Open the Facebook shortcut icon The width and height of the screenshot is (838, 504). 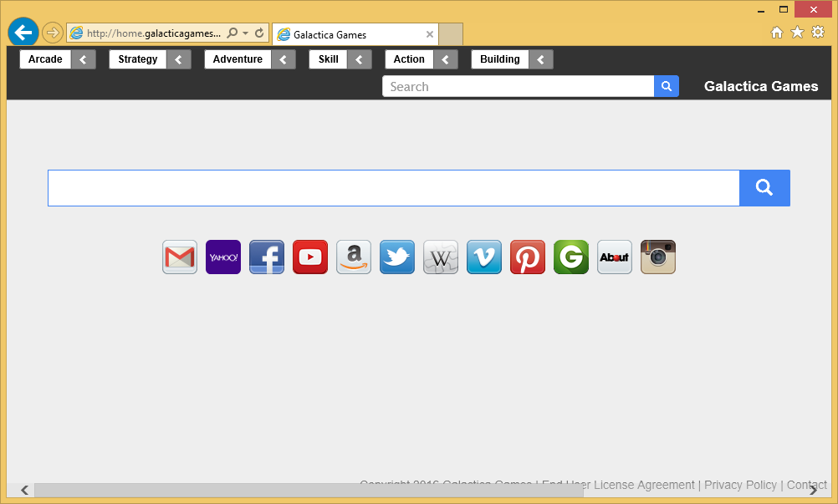click(x=267, y=257)
